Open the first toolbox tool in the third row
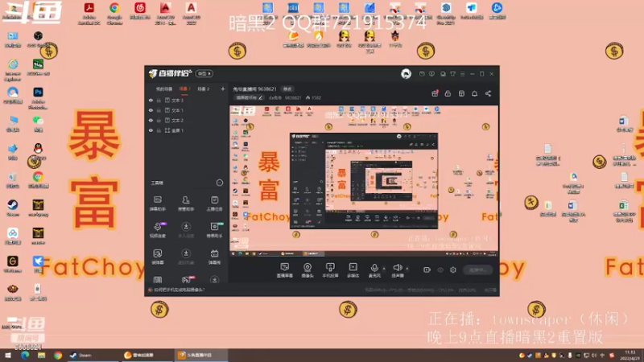The height and width of the screenshot is (362, 644). (157, 257)
